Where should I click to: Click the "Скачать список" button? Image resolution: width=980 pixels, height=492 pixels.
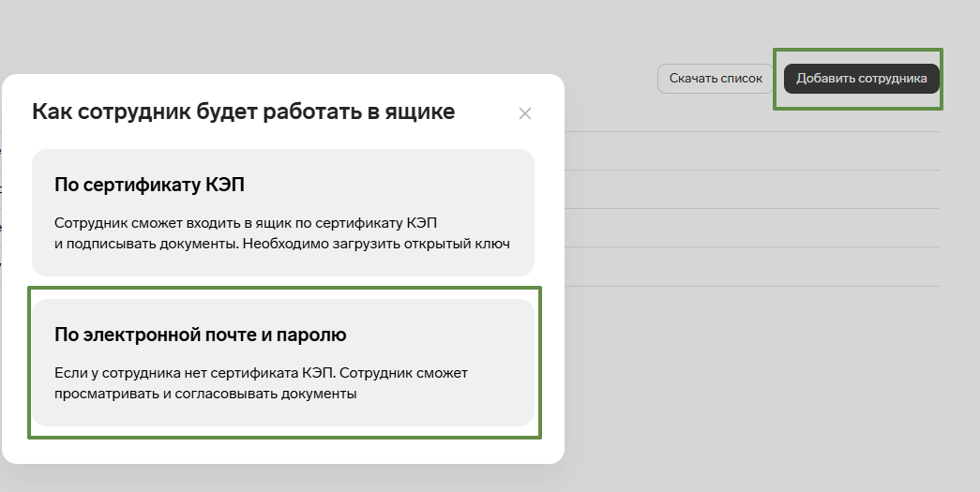tap(716, 79)
